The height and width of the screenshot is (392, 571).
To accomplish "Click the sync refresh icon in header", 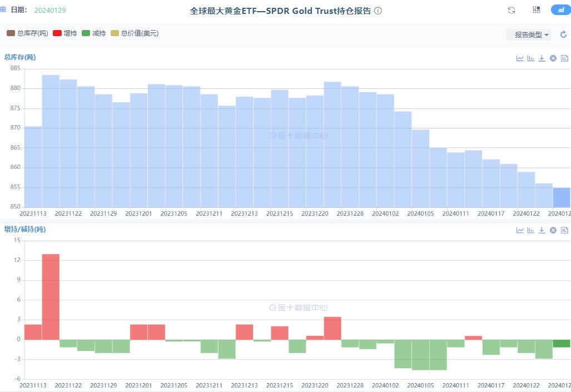I will point(512,10).
